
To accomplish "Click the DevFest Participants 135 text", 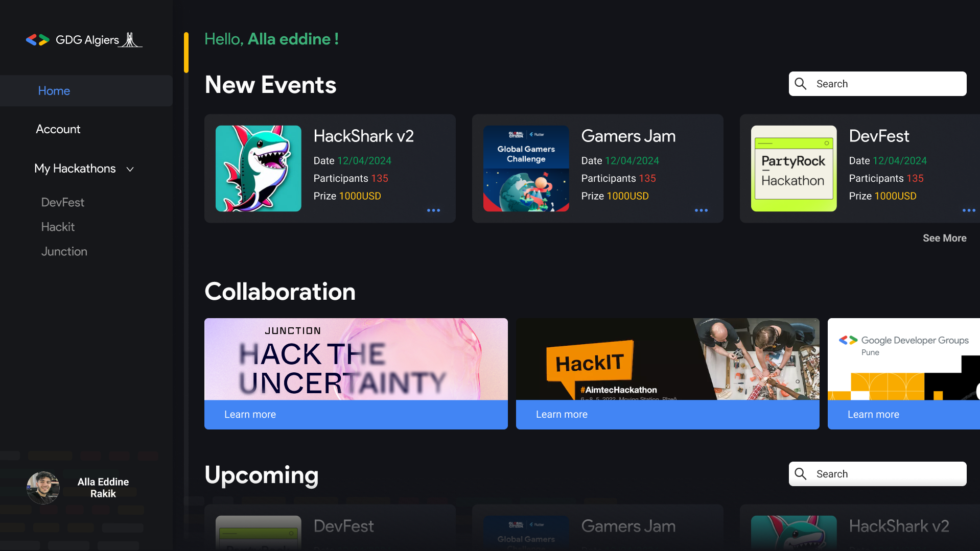I will 886,178.
